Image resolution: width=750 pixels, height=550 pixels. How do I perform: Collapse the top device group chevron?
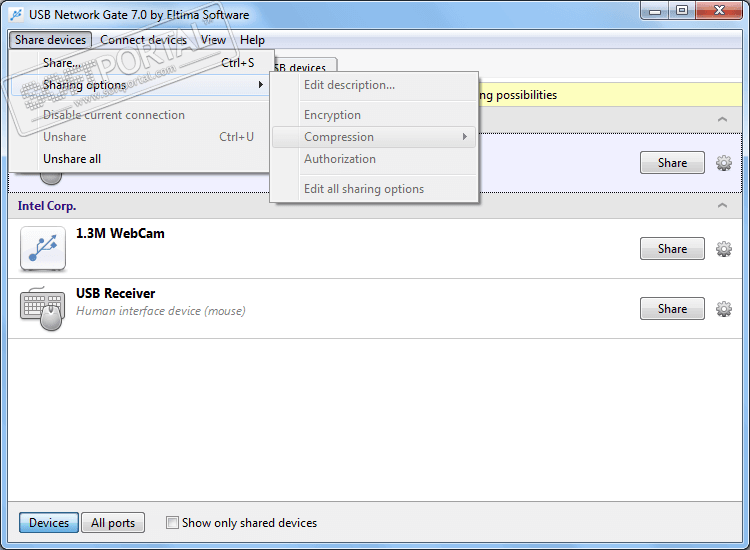coord(722,119)
